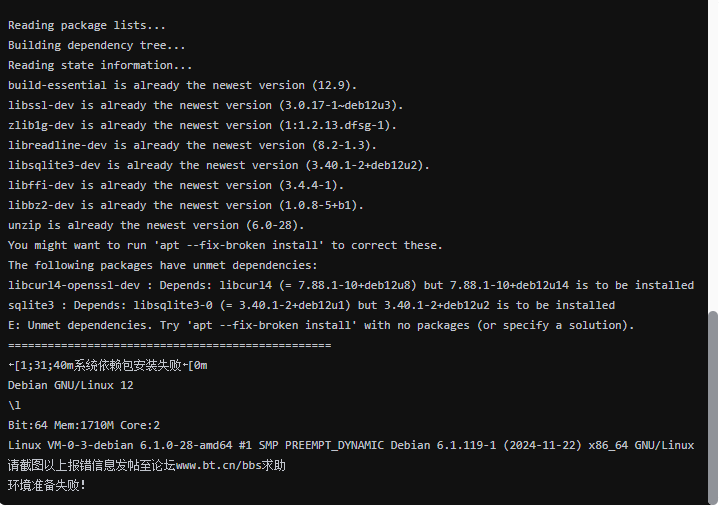Screen dimensions: 719x506
Task: Click the 'Bit:64 Mem:1710M Core:2' line
Action: coord(84,425)
